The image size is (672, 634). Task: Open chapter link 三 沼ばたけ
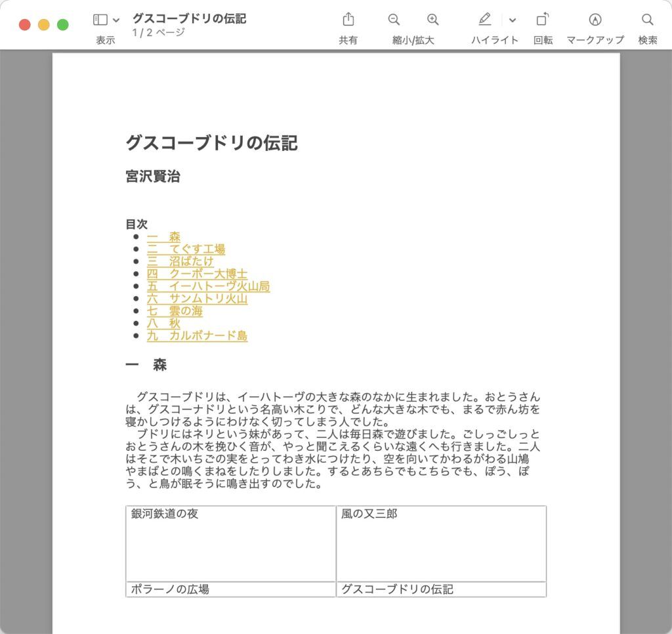click(180, 262)
